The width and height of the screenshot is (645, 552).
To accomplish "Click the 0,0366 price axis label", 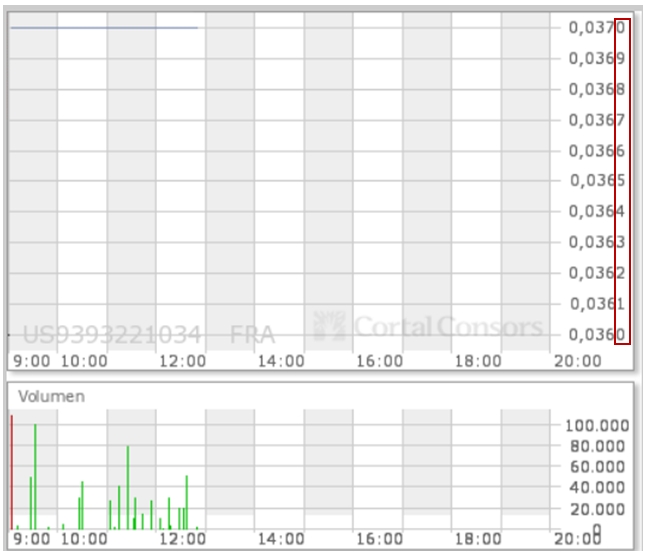I will (x=596, y=151).
